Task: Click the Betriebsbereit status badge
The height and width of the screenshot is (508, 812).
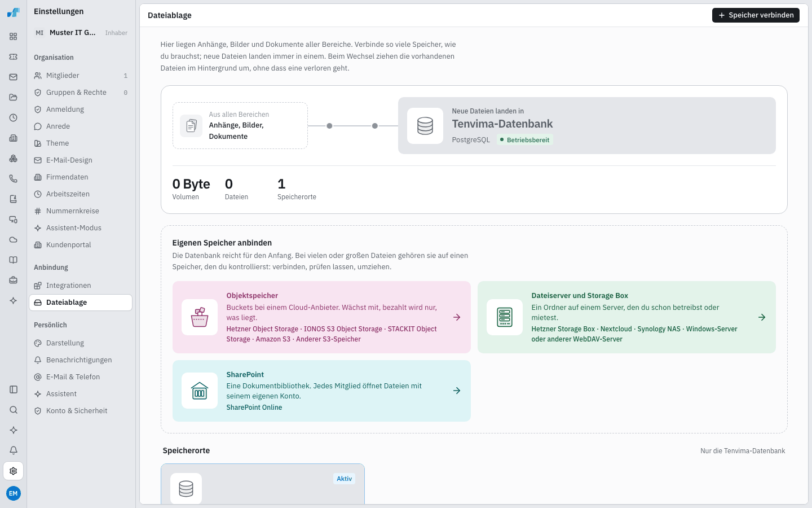Action: 525,140
